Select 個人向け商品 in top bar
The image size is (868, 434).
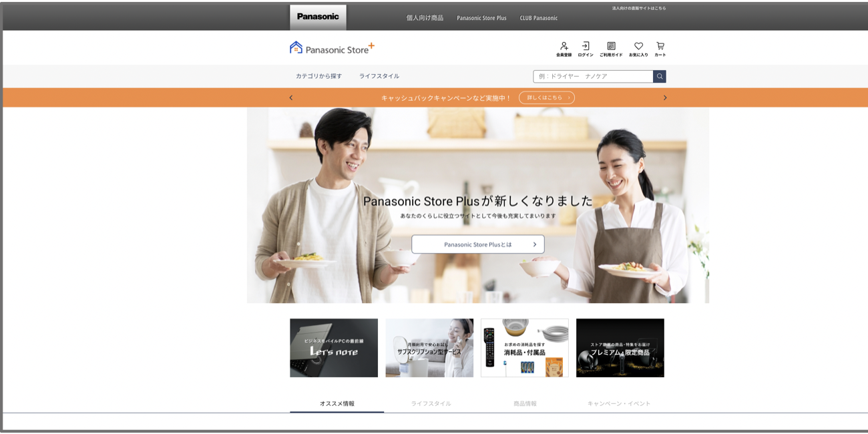[x=425, y=18]
